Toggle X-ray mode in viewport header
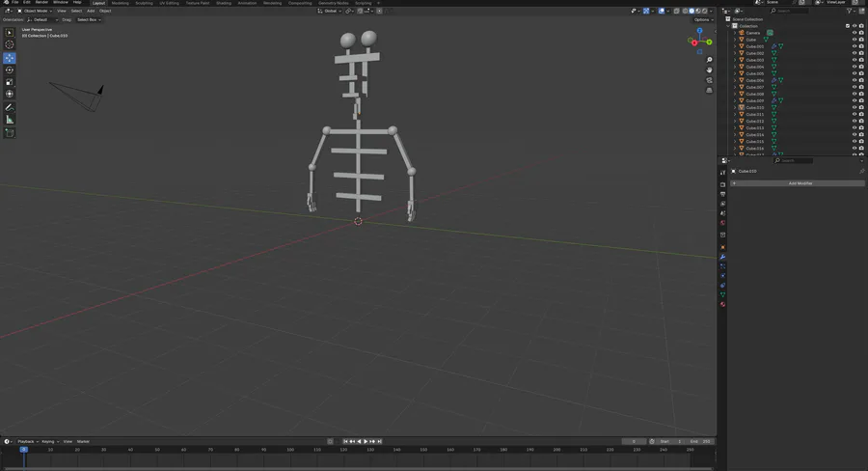Screen dimensions: 868x471 pos(676,11)
